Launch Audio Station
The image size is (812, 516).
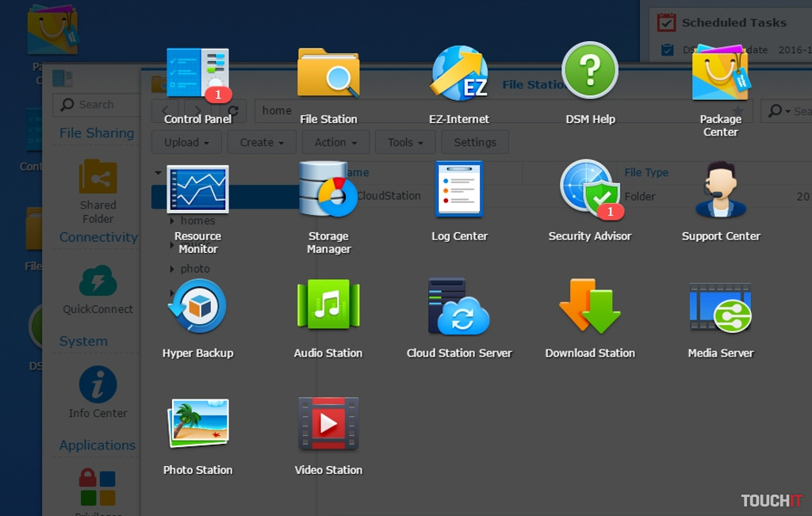coord(328,308)
